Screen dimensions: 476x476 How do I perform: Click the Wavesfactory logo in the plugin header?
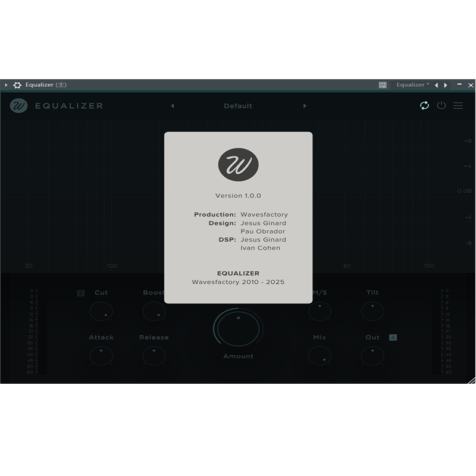19,106
